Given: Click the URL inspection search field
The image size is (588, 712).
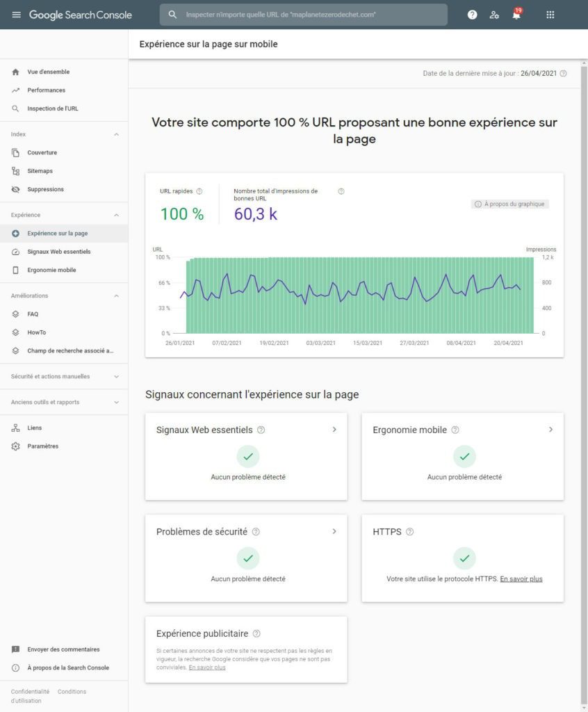Looking at the screenshot, I should coord(303,15).
